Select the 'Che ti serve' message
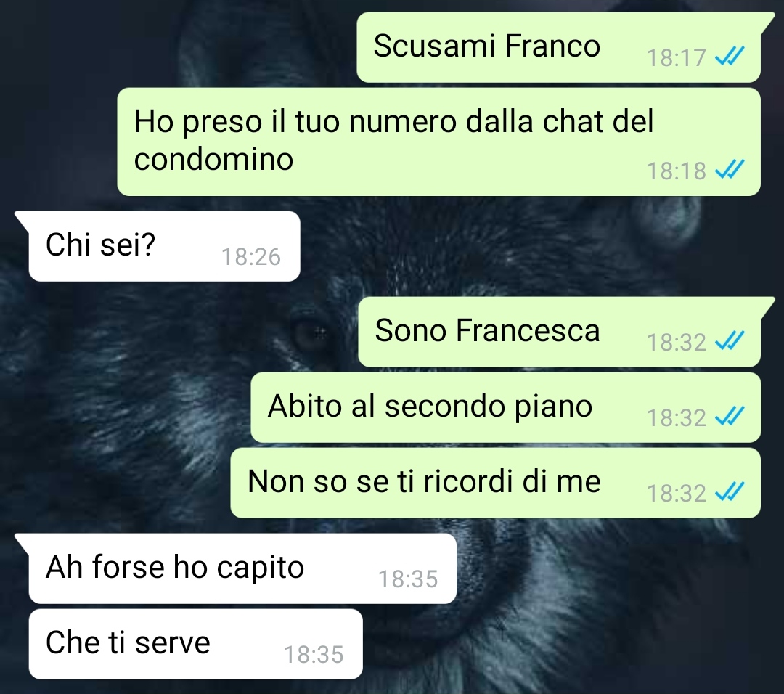Viewport: 784px width, 694px height. click(195, 644)
